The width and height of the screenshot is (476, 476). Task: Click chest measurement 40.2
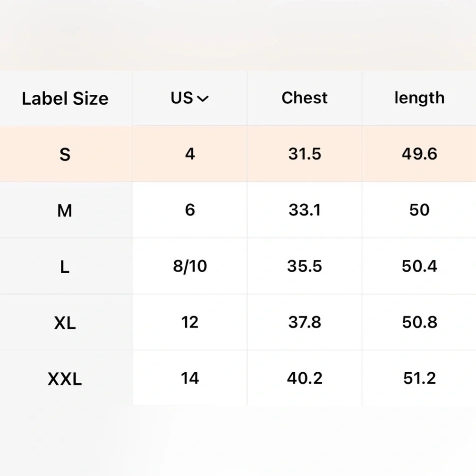tap(305, 378)
